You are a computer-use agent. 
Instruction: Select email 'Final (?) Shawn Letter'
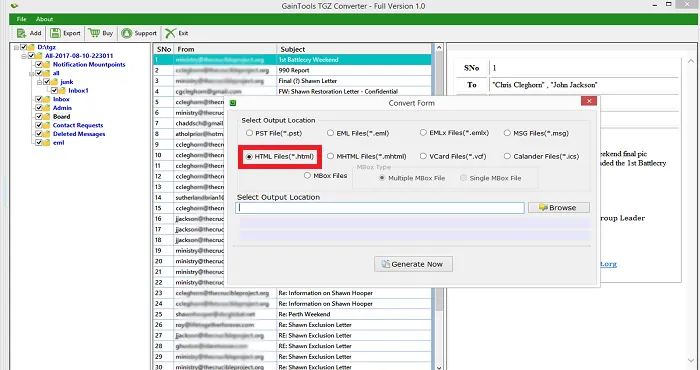(293, 81)
